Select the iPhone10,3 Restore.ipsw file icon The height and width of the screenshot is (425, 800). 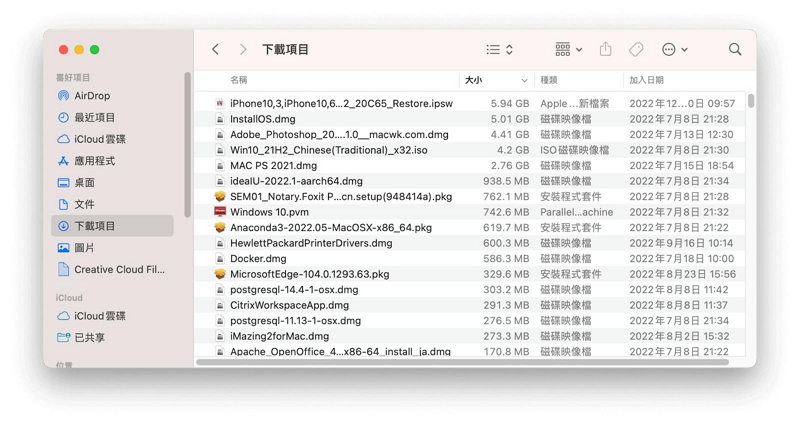coord(219,104)
